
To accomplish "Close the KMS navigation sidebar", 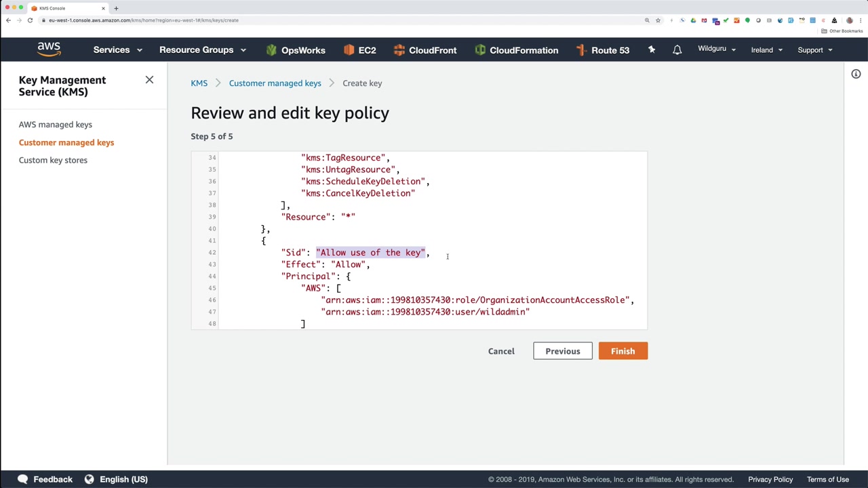I will click(149, 80).
